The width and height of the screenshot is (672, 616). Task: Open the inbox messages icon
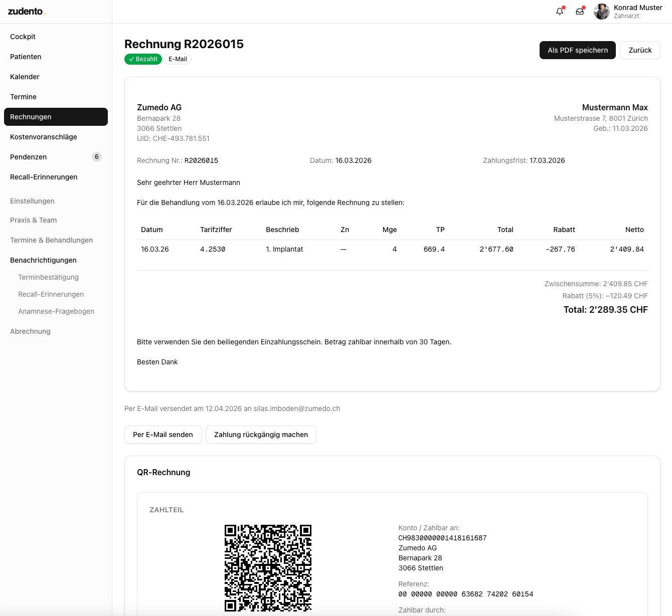coord(580,12)
